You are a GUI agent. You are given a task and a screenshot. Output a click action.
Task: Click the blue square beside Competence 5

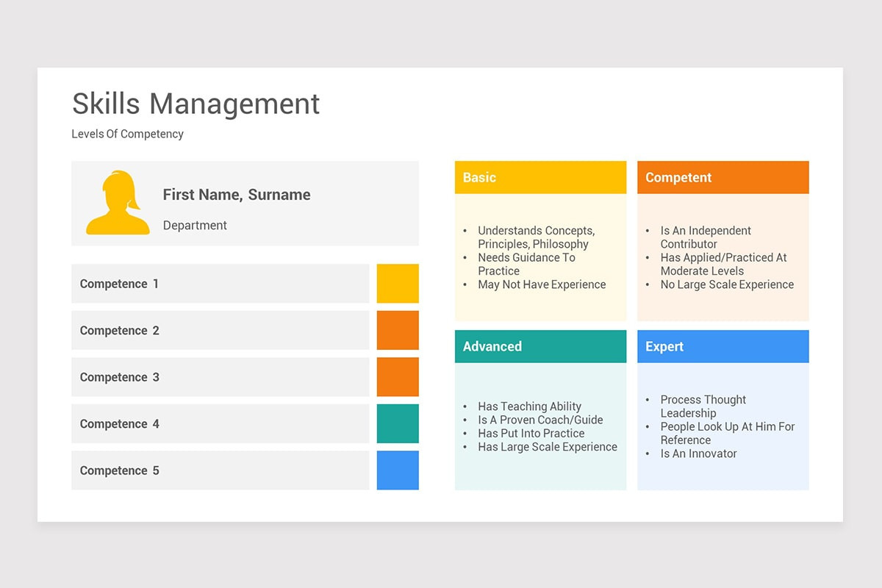398,470
